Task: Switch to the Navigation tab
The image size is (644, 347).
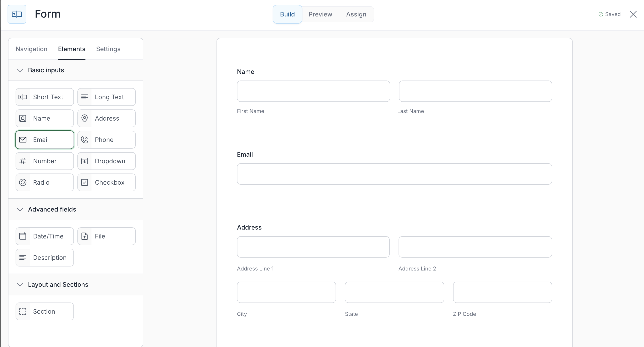Action: coord(32,49)
